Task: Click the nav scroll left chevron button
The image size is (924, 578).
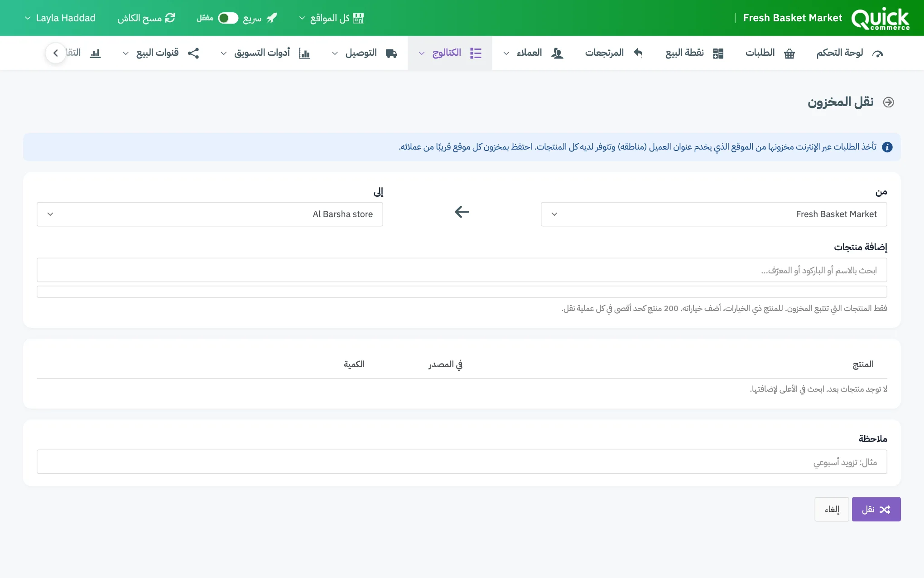Action: pos(56,53)
